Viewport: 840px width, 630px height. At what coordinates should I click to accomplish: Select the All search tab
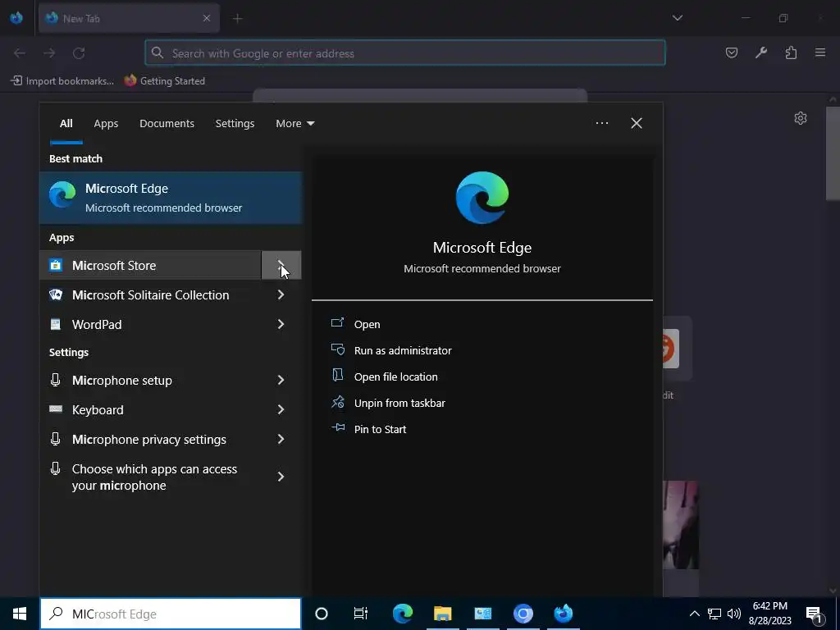coord(66,123)
